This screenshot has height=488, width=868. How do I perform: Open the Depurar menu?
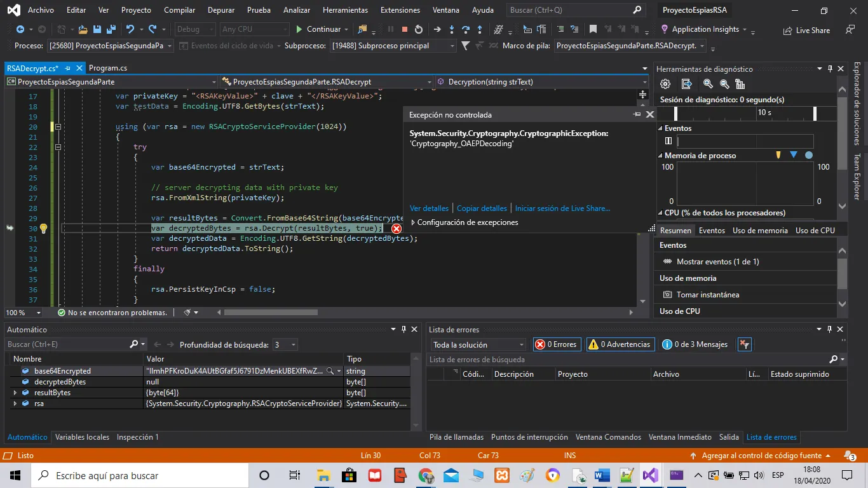pyautogui.click(x=220, y=10)
